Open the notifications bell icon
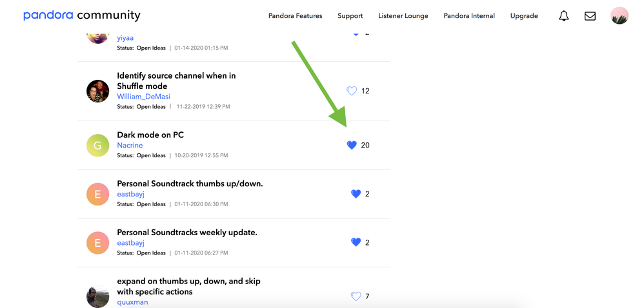The image size is (644, 308). [x=564, y=16]
